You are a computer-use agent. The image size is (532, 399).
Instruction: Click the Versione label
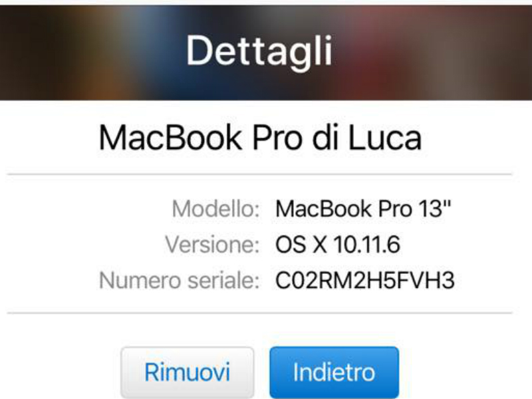coord(212,244)
